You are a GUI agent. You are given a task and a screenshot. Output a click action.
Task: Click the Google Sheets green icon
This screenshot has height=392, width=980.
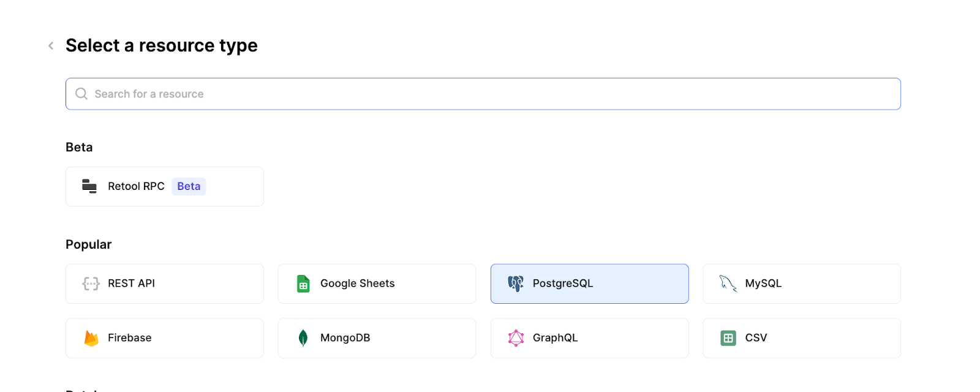303,284
